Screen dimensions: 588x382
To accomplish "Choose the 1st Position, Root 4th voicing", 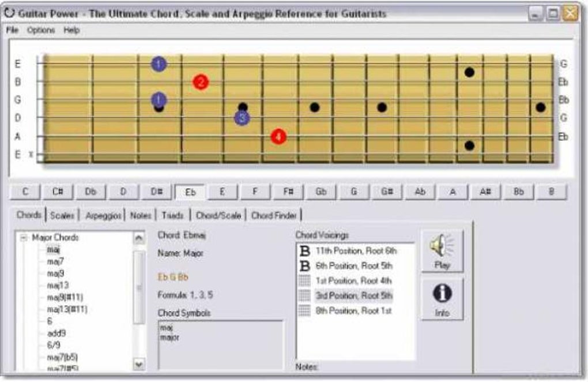I will [353, 280].
